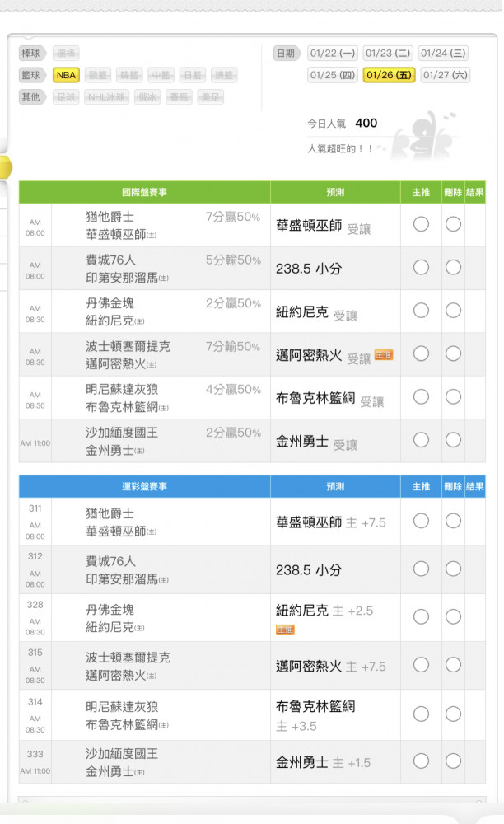Switch to date 01/25 (四)
This screenshot has width=504, height=824.
click(333, 75)
